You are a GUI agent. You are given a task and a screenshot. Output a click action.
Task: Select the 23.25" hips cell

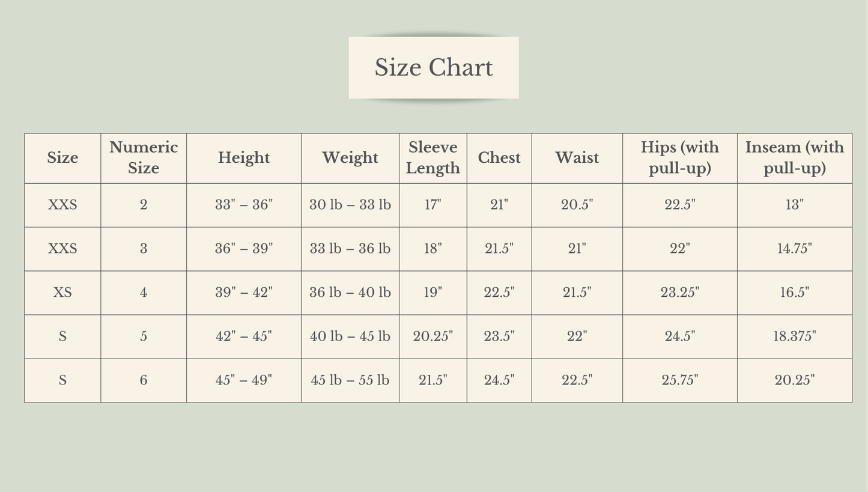click(679, 293)
